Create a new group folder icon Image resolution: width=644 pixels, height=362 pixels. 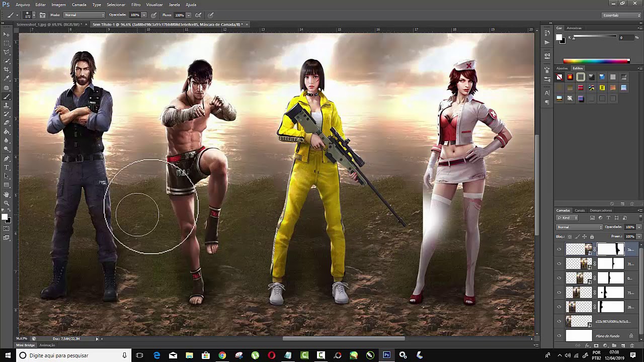pos(614,345)
